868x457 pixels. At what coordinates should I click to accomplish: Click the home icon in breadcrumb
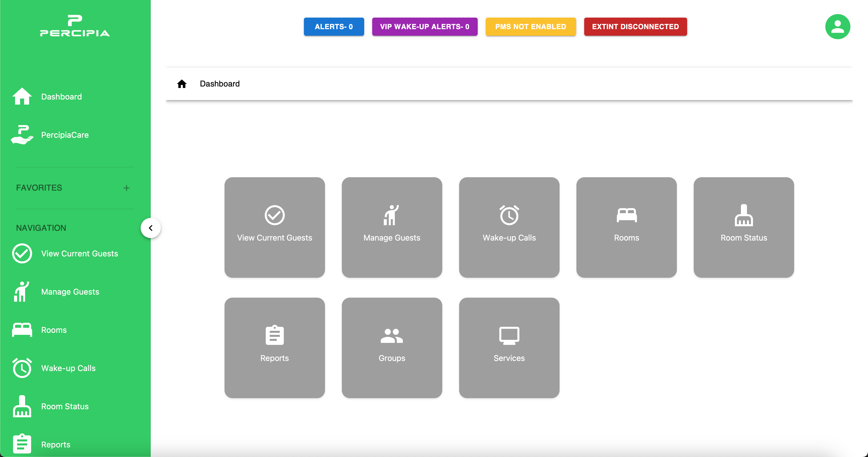(182, 84)
